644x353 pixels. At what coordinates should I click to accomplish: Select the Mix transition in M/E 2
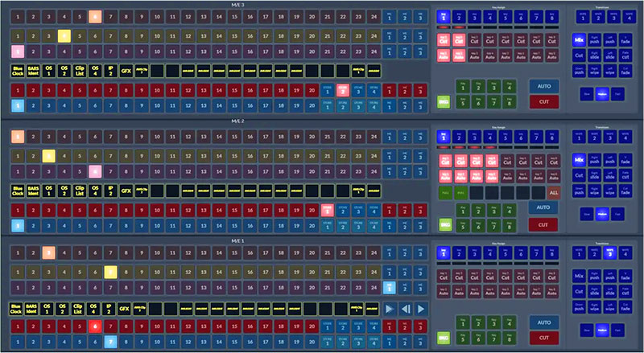click(579, 160)
